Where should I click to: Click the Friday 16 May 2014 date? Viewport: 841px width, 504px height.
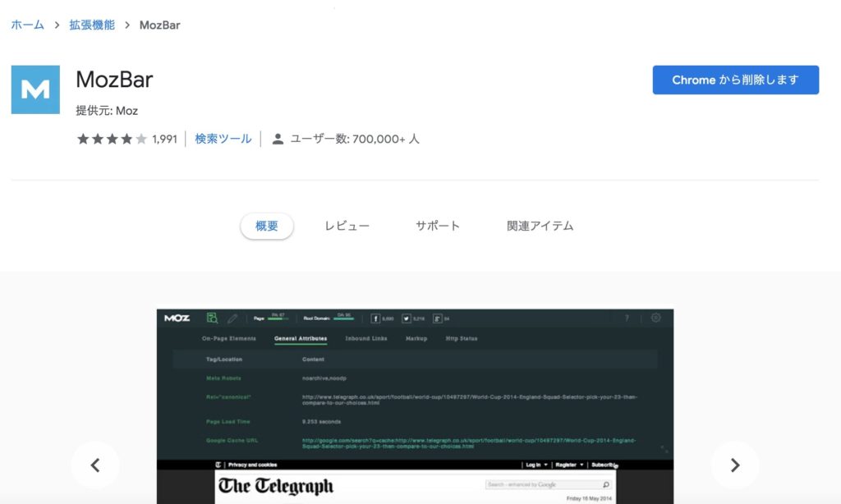click(590, 498)
